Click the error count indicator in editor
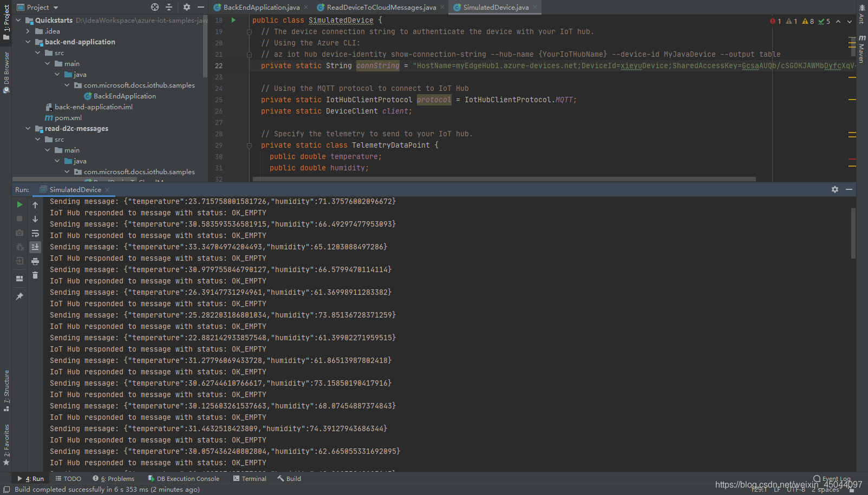Screen dimensions: 868x495 [x=775, y=21]
